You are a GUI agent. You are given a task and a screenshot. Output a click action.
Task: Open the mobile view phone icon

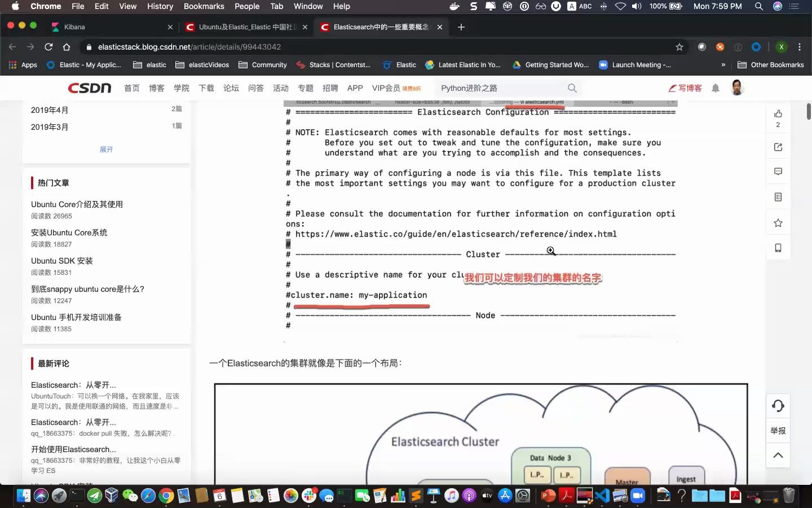778,248
